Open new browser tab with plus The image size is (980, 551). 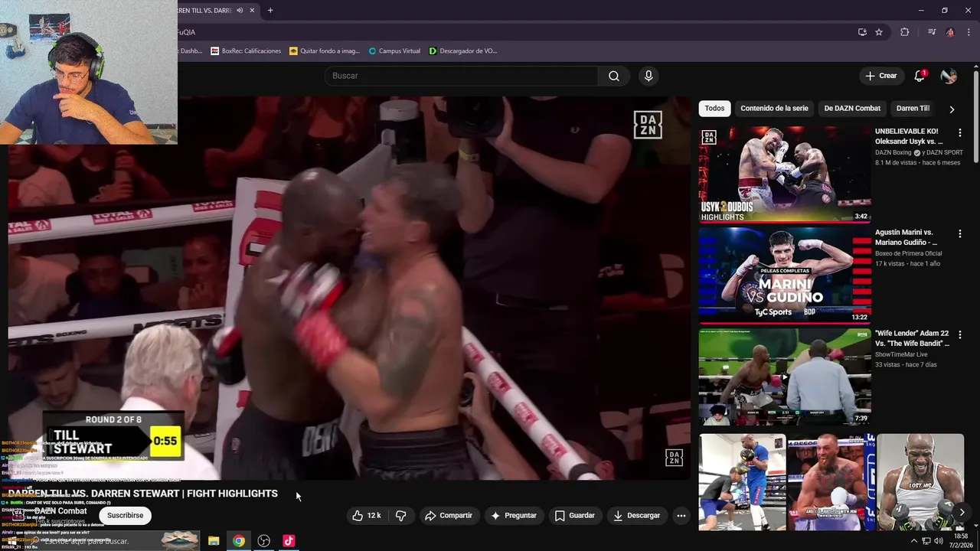point(270,11)
